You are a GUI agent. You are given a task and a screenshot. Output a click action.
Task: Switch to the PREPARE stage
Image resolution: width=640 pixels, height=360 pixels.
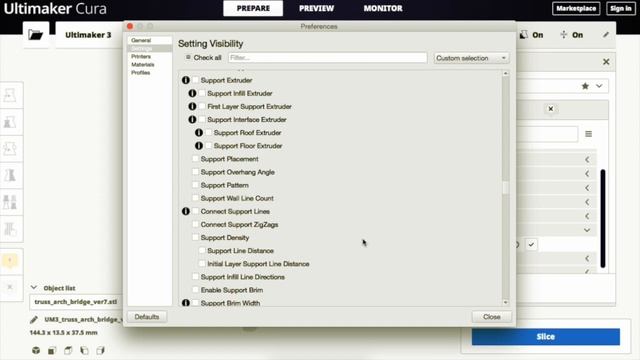(253, 8)
